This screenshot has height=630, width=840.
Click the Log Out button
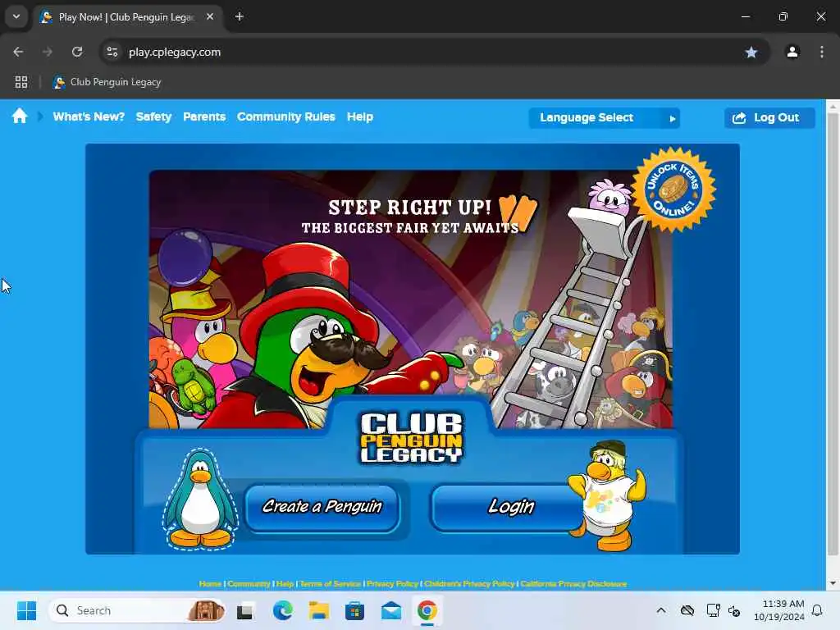(x=769, y=118)
